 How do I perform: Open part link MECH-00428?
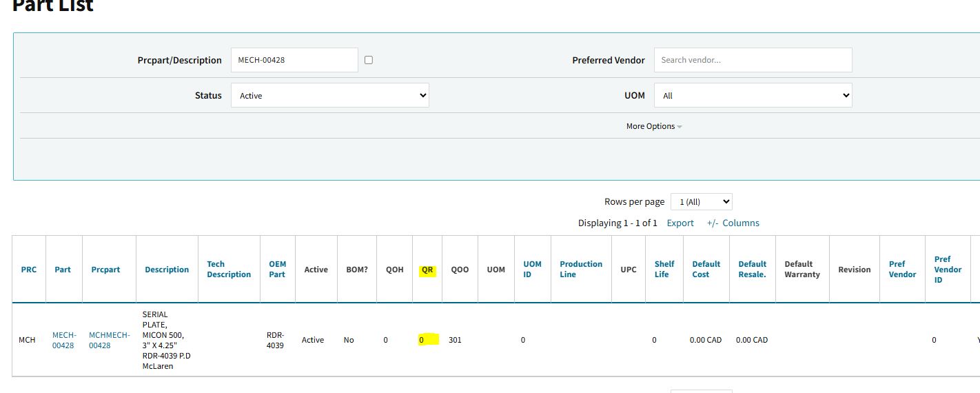[x=63, y=340]
